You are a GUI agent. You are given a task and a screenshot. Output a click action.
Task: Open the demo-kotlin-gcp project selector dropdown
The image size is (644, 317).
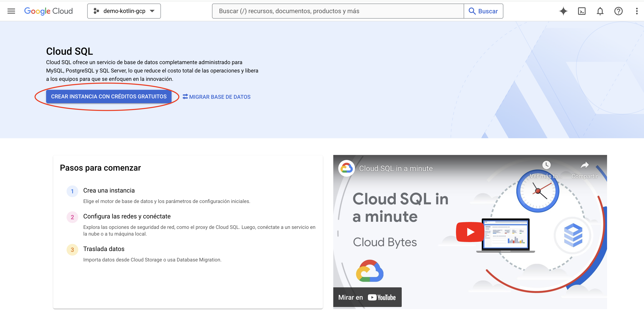124,11
